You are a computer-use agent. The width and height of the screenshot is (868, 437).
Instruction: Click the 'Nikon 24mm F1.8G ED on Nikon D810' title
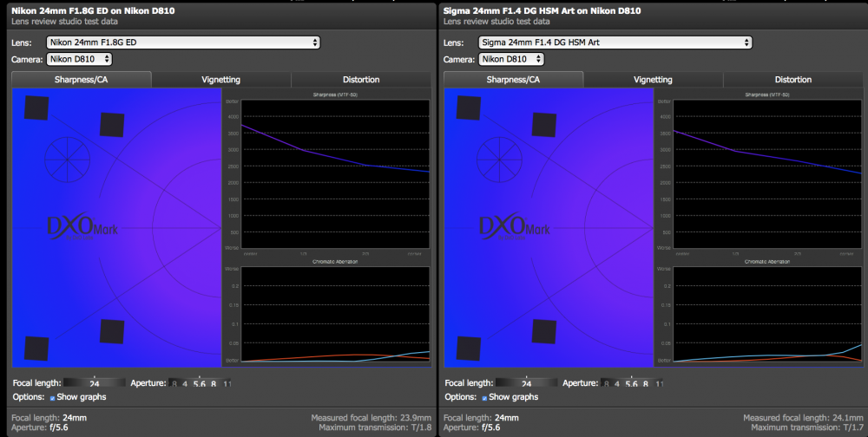tap(93, 10)
